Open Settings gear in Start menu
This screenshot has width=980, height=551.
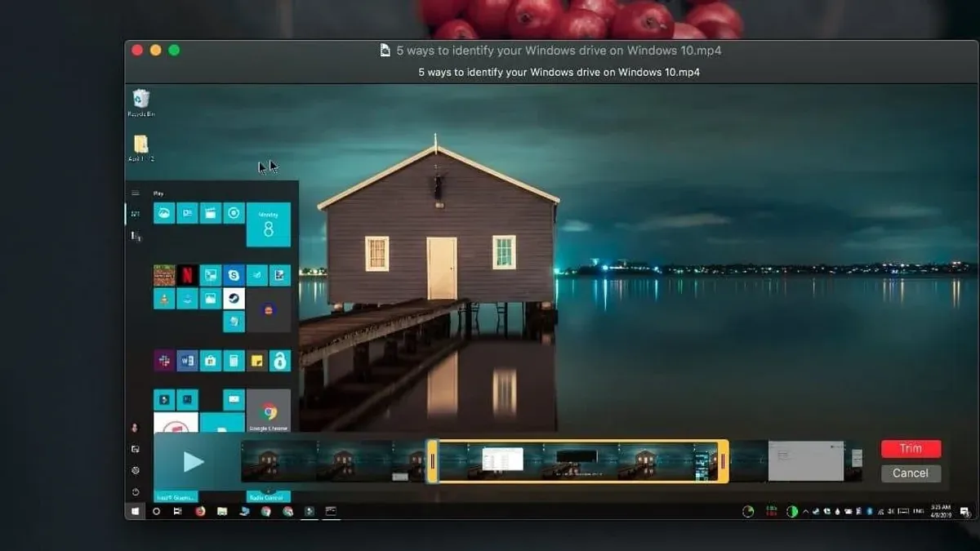pos(136,470)
